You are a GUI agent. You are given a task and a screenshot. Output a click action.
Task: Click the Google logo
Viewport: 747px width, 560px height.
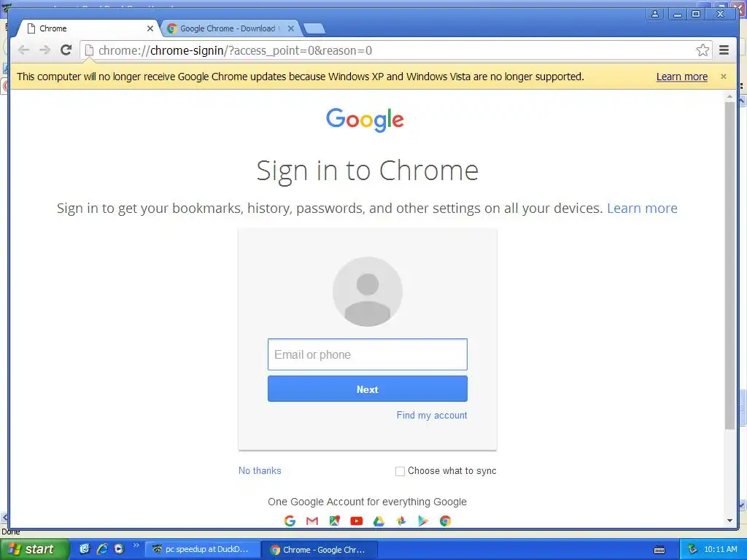365,119
